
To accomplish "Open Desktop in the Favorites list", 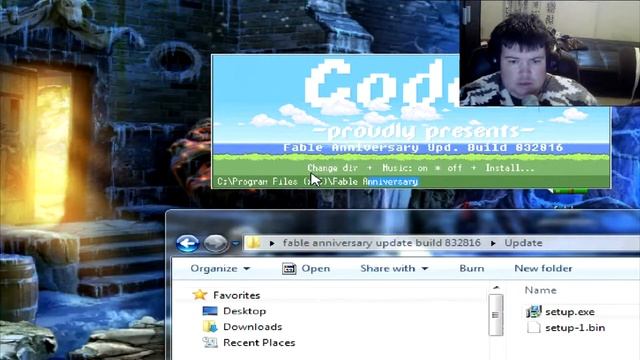I will point(244,311).
